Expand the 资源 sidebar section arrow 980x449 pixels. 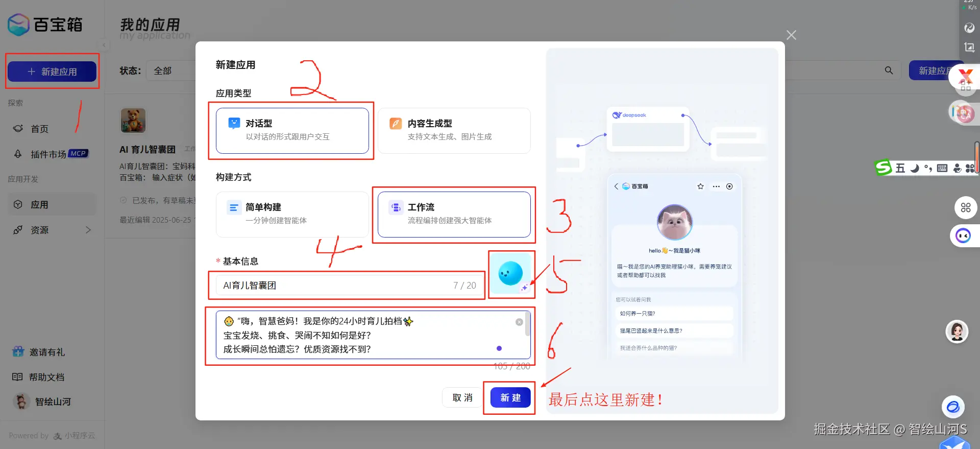(88, 230)
